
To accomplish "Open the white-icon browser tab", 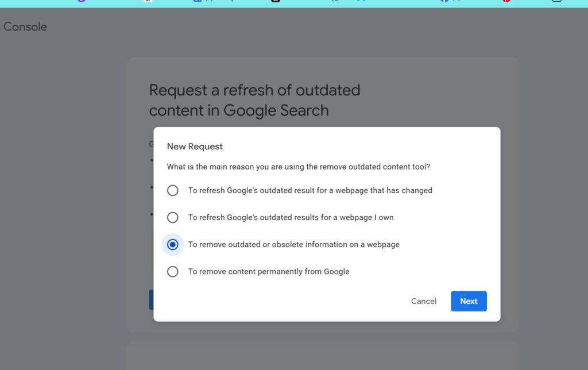I will pyautogui.click(x=148, y=1).
